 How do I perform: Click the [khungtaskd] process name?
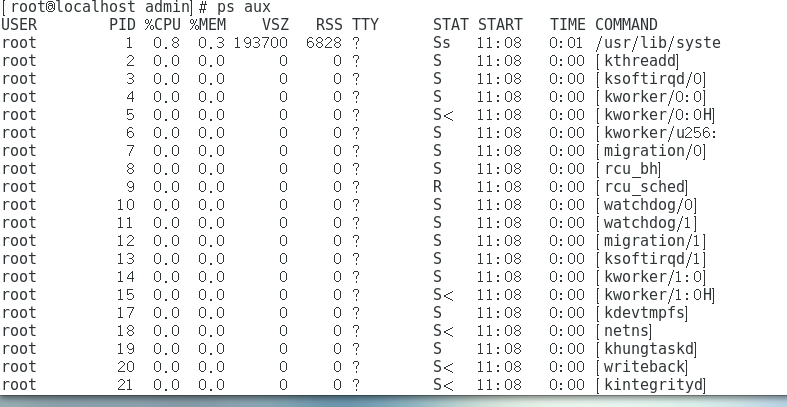click(x=646, y=349)
